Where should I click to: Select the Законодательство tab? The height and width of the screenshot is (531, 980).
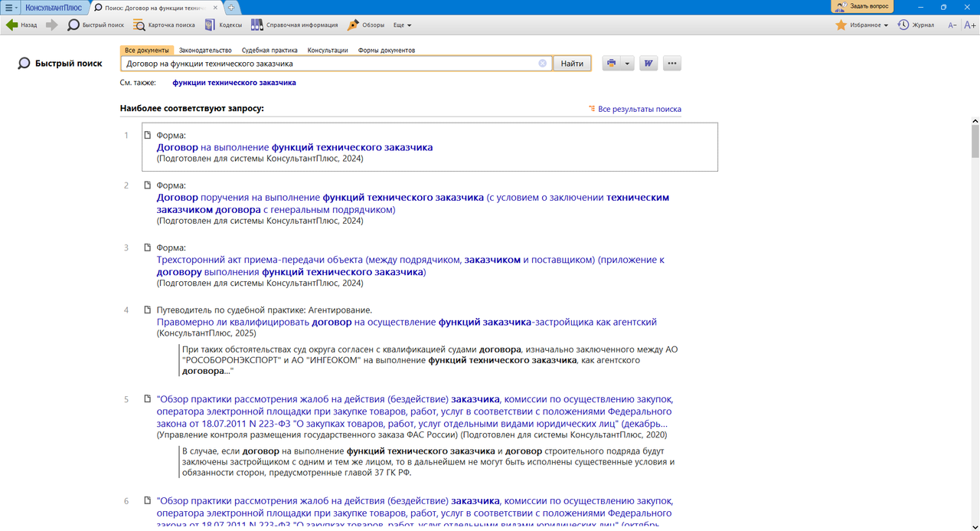pos(205,50)
